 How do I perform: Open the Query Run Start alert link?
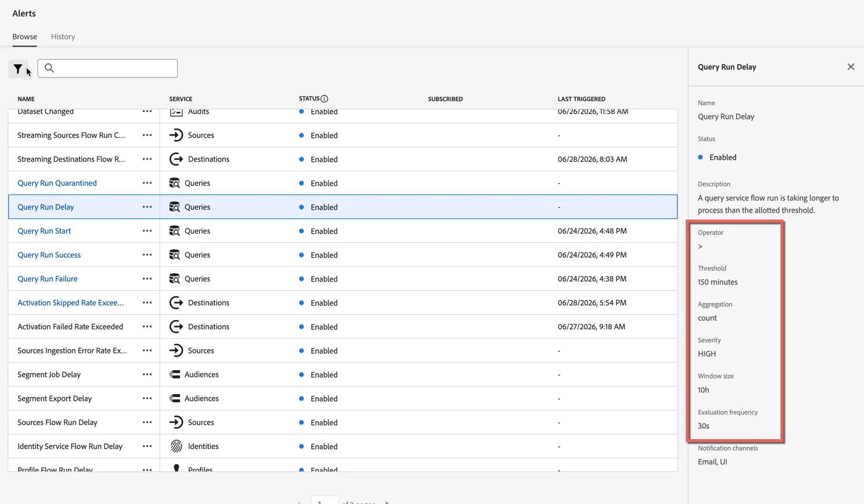[x=44, y=231]
